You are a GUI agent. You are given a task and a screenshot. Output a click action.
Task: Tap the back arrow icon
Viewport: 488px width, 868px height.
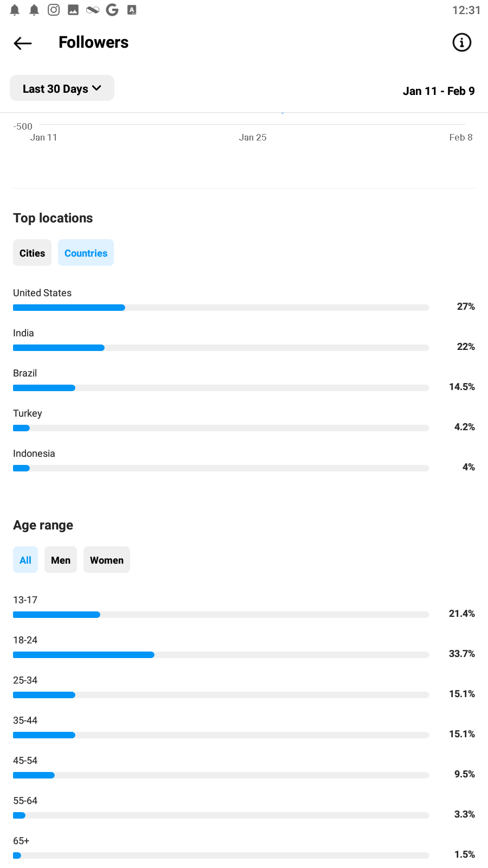[23, 43]
